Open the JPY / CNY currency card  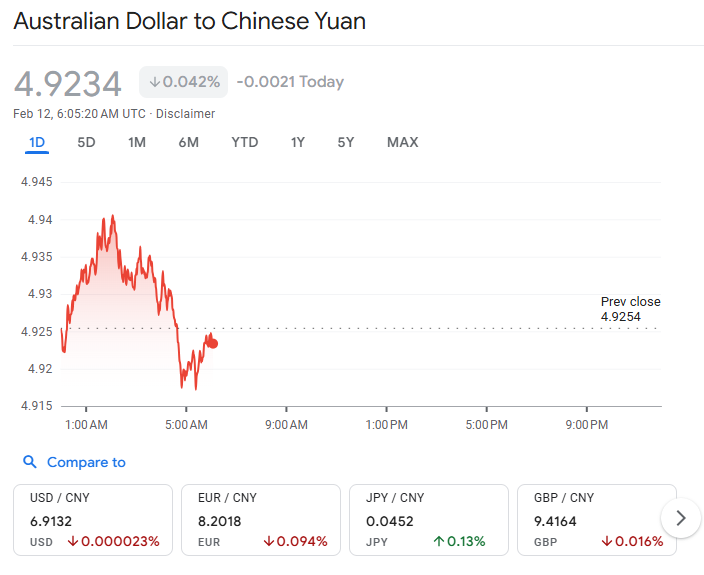click(428, 520)
